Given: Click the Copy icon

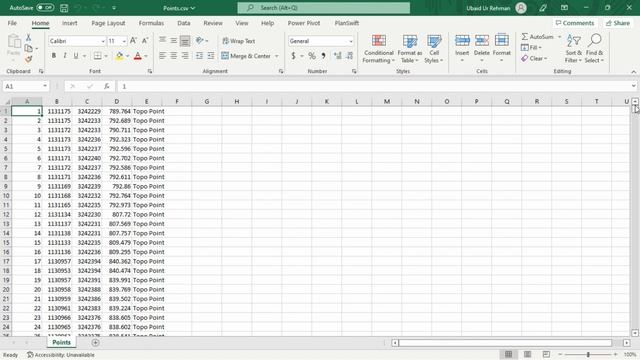Looking at the screenshot, I should (29, 49).
